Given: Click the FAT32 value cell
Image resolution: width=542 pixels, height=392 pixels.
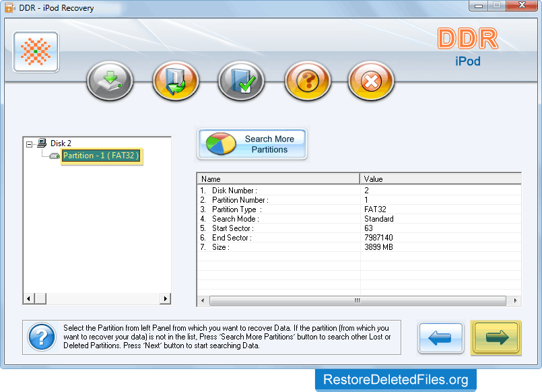Looking at the screenshot, I should (375, 209).
